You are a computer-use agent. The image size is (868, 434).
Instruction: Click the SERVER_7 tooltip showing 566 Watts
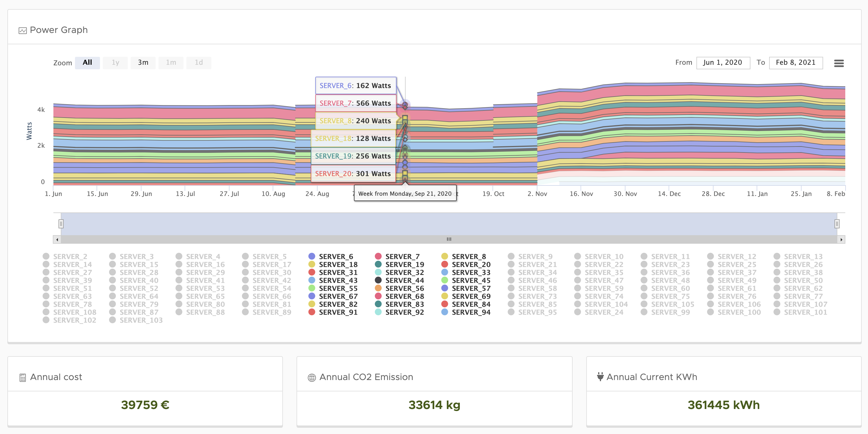356,103
